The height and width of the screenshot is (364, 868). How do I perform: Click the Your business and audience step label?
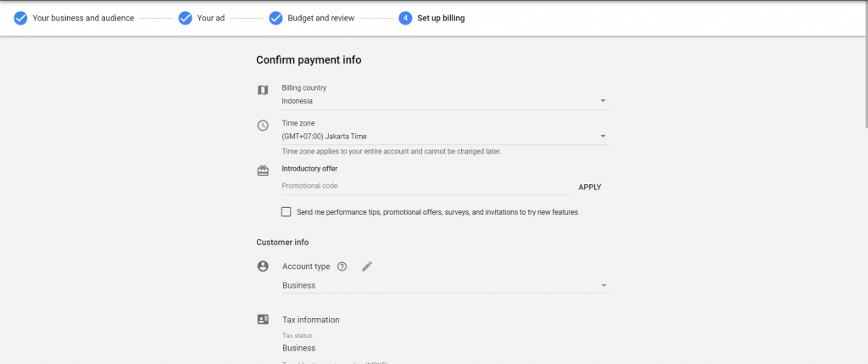pyautogui.click(x=83, y=19)
